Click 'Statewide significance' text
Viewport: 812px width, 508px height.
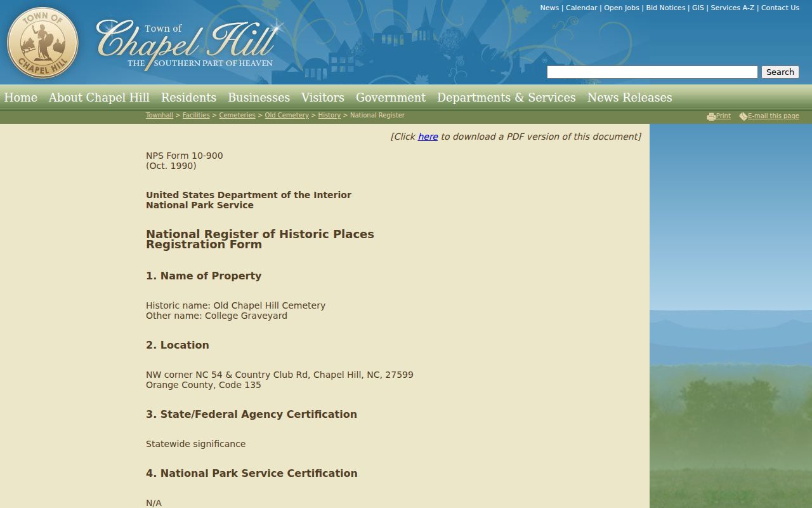tap(195, 444)
